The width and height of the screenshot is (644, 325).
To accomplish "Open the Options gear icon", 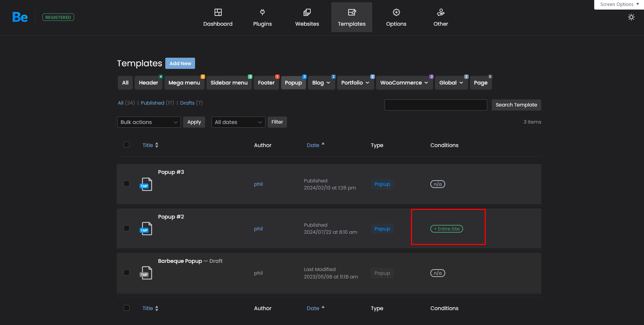I will pos(396,12).
